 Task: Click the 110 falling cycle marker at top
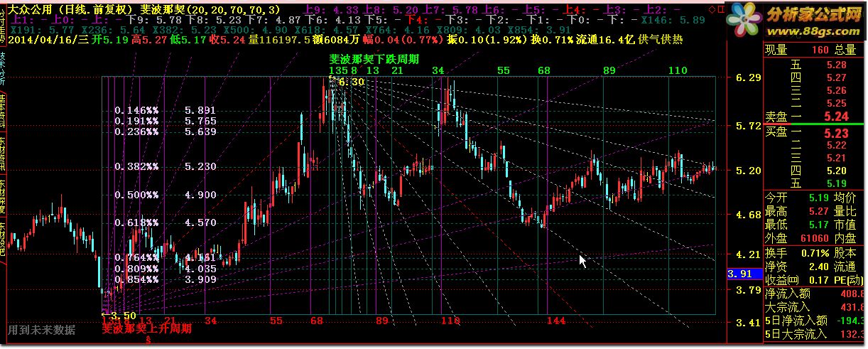pos(678,70)
